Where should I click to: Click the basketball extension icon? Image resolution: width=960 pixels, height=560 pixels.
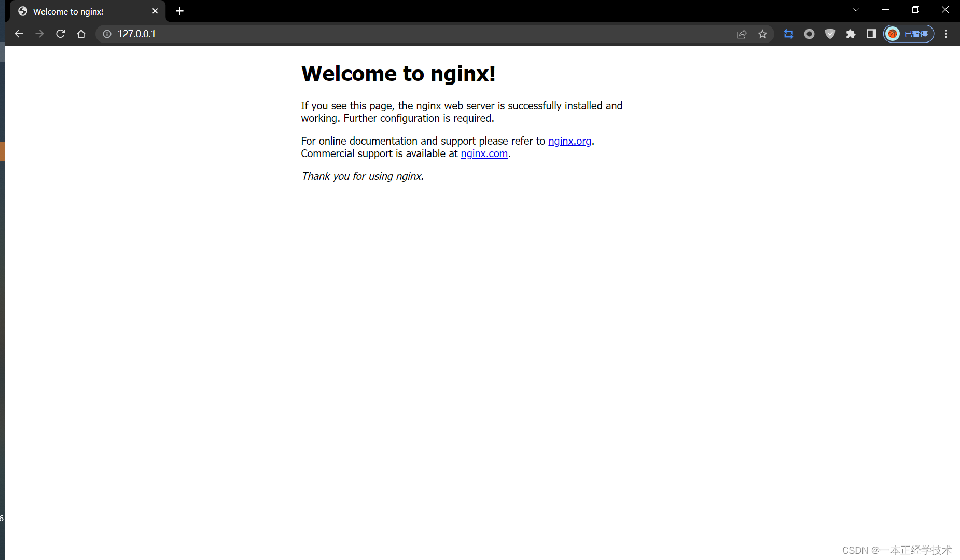tap(893, 34)
